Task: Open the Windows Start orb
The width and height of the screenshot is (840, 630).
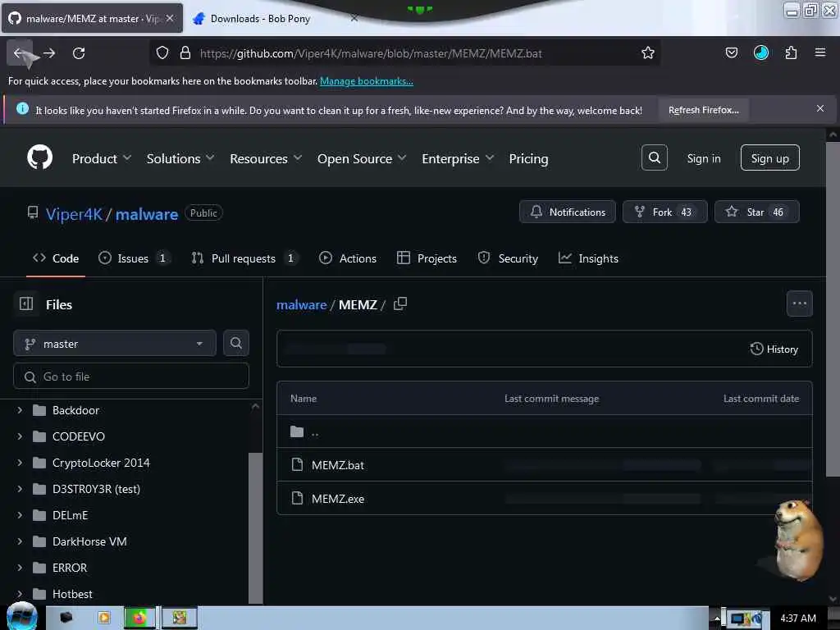Action: pyautogui.click(x=22, y=617)
